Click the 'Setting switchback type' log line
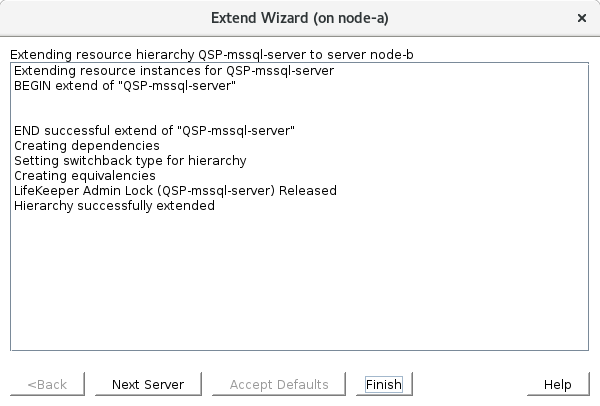 click(x=130, y=161)
